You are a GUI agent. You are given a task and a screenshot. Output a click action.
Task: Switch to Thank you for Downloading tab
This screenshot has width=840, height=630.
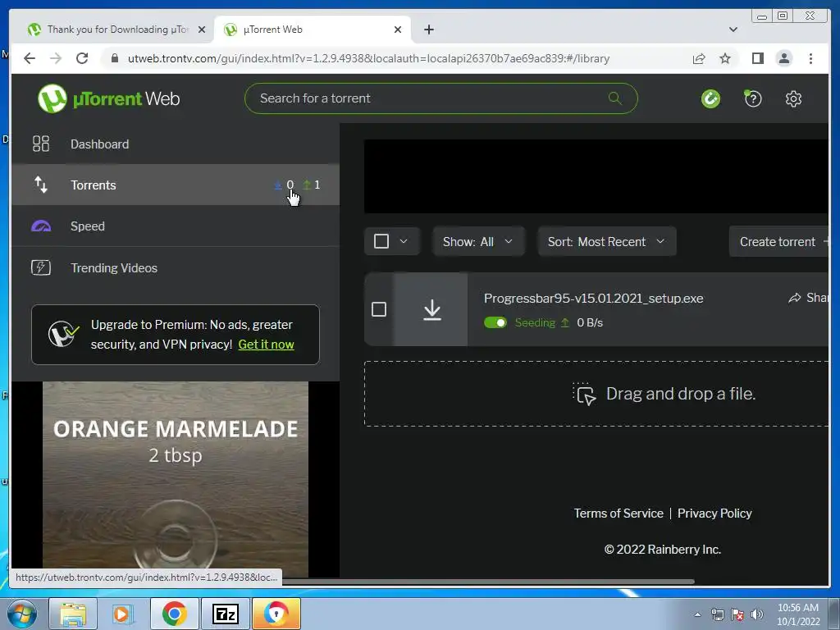(x=116, y=30)
